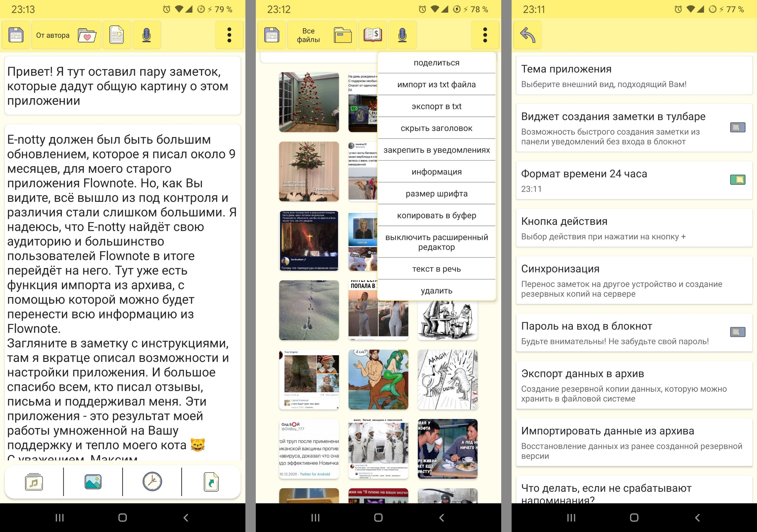Open the Christmas tree ornaments thumbnail
This screenshot has width=757, height=532.
coord(309,102)
